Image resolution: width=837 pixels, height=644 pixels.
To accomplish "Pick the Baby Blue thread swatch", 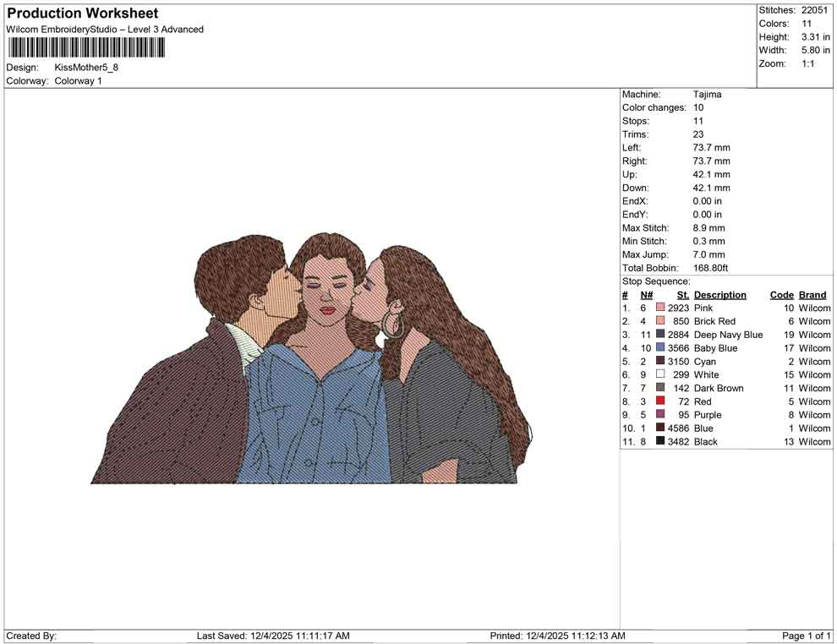I will pos(660,348).
